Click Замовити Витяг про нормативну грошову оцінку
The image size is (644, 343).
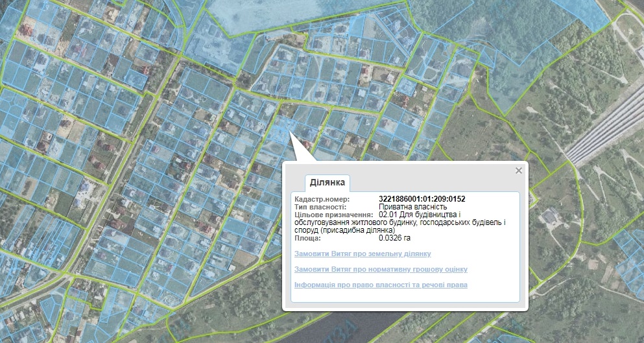pos(381,269)
